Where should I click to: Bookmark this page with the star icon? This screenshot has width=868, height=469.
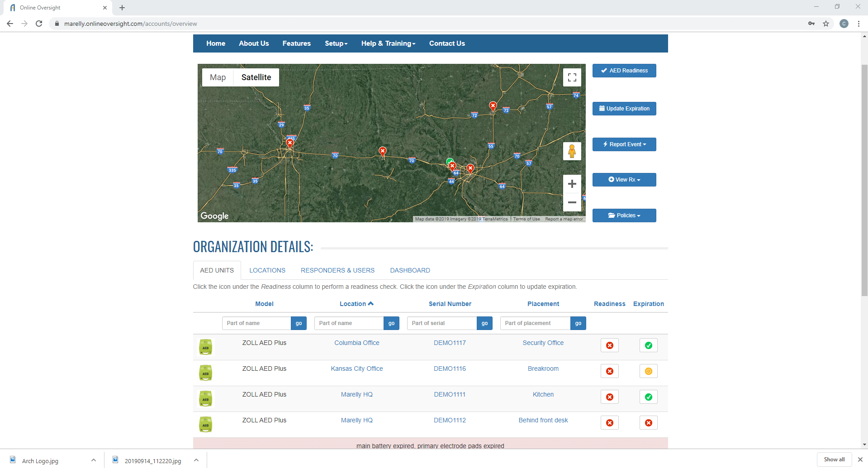pyautogui.click(x=826, y=24)
